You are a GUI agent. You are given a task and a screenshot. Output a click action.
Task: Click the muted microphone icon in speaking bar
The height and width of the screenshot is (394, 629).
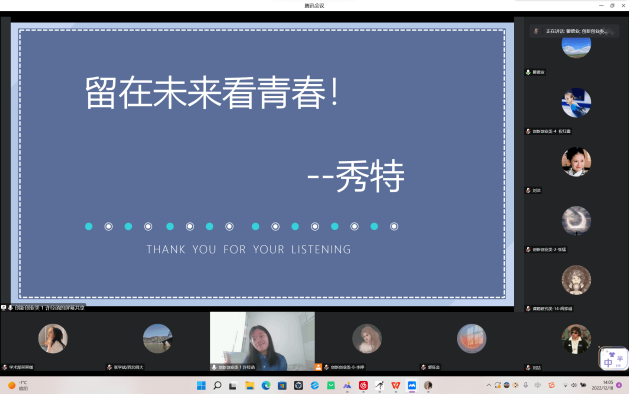[x=536, y=31]
